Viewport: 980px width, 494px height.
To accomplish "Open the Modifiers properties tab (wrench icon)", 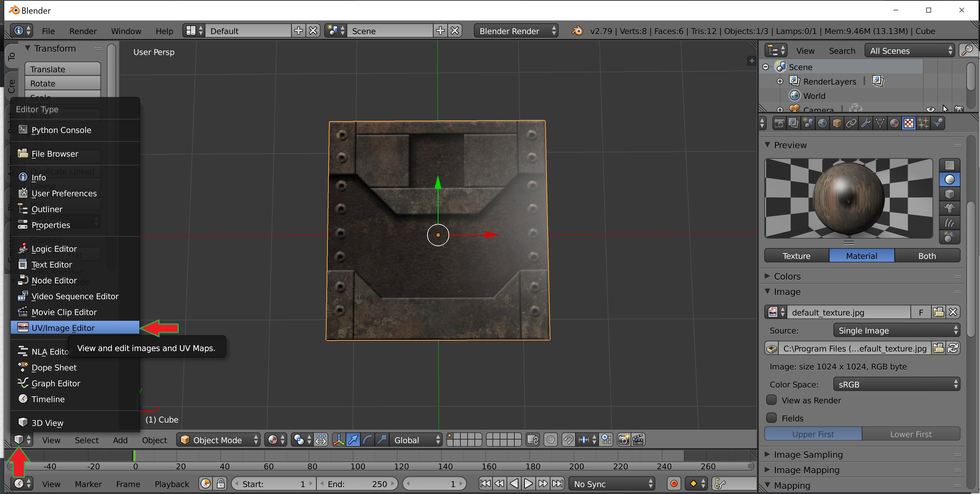I will [x=866, y=123].
